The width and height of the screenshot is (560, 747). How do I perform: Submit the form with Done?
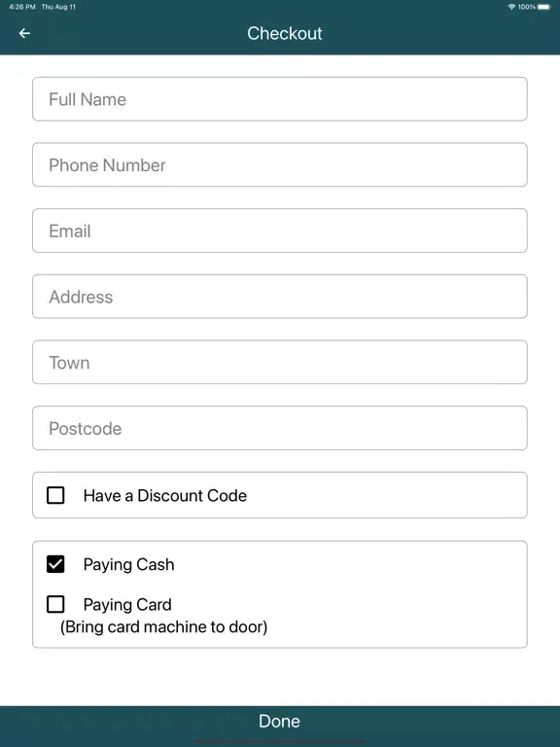(x=280, y=721)
